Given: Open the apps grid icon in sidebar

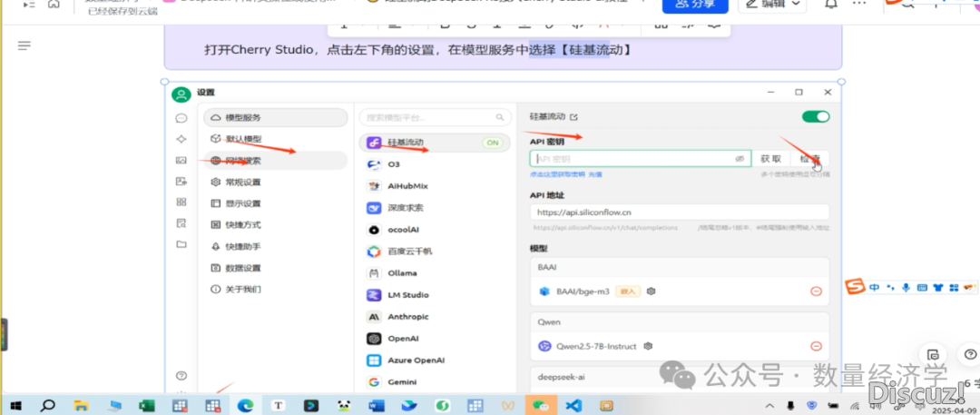Looking at the screenshot, I should tap(181, 203).
